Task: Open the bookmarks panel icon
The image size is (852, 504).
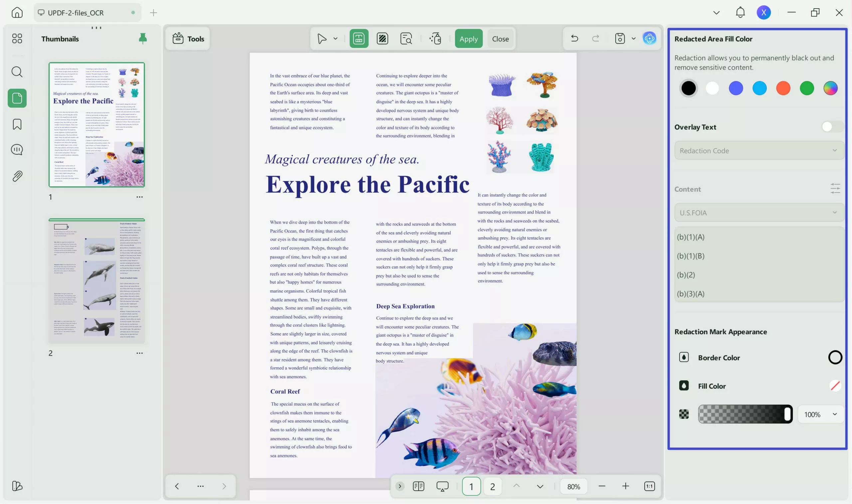Action: point(17,124)
